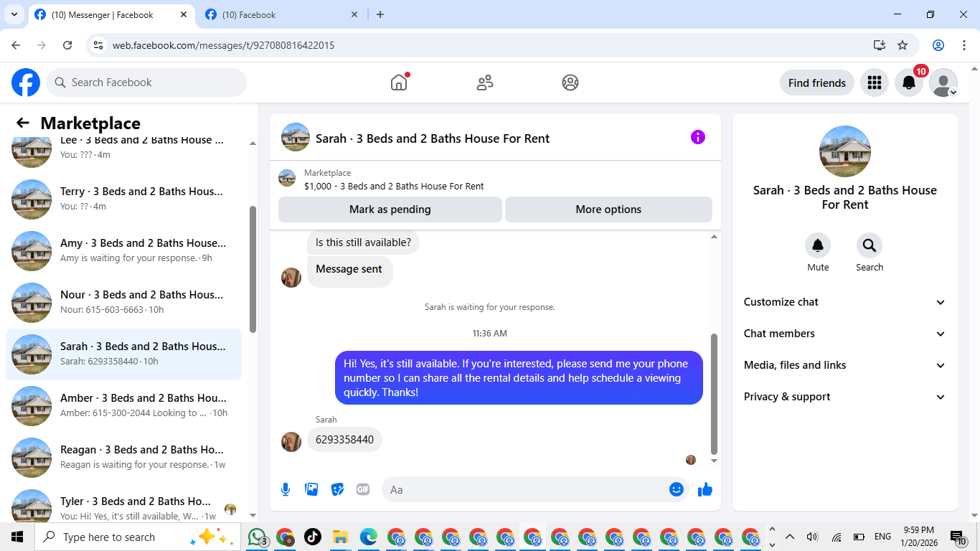Screen dimensions: 980x551
Task: Open the Friends icon in top navigation
Action: [x=485, y=83]
